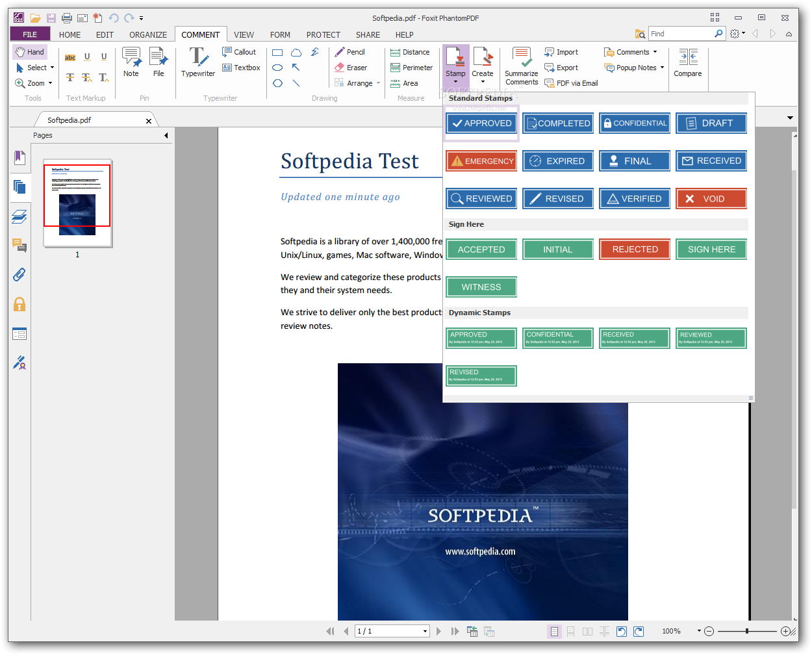This screenshot has width=812, height=655.
Task: Choose the VOID stamp
Action: coord(711,198)
